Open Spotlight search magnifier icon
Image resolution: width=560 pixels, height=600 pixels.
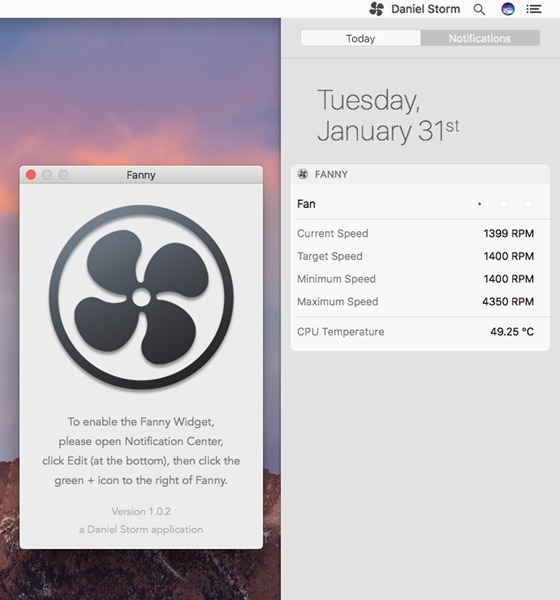[x=479, y=9]
